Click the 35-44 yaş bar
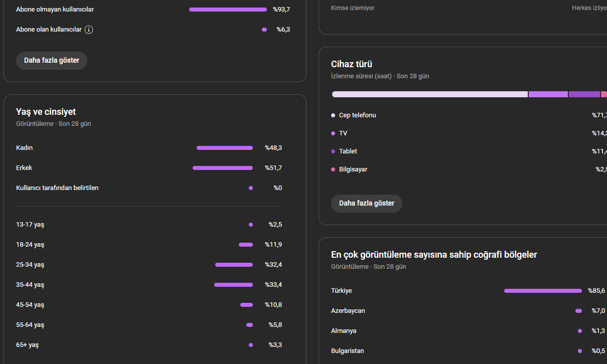 point(233,285)
